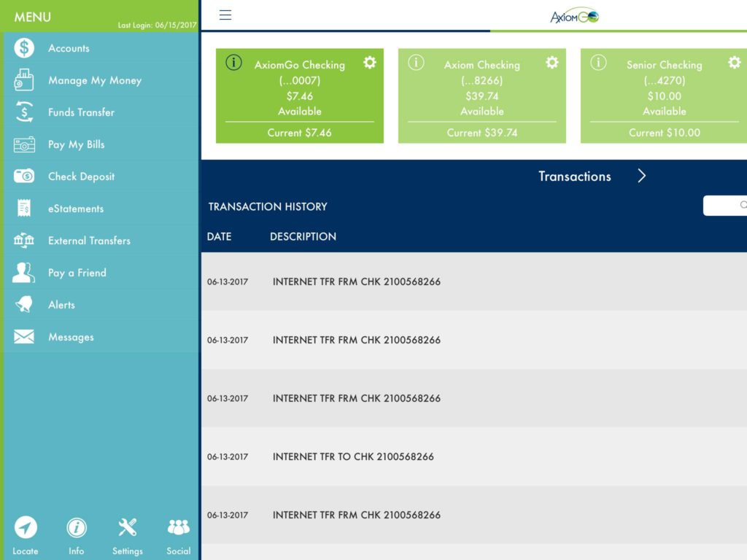Expand the Transactions chevron arrow
This screenshot has width=747, height=560.
[x=642, y=176]
